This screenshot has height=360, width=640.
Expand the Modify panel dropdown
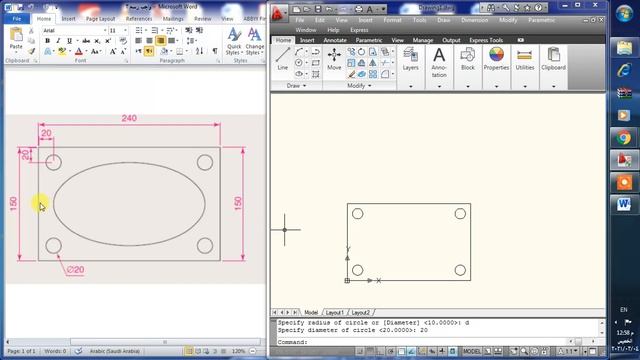point(359,86)
